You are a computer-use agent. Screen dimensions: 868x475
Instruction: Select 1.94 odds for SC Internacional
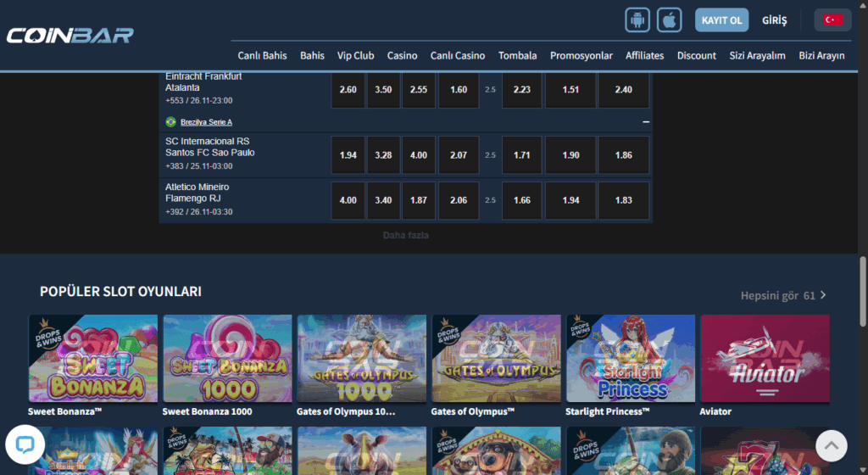tap(348, 155)
